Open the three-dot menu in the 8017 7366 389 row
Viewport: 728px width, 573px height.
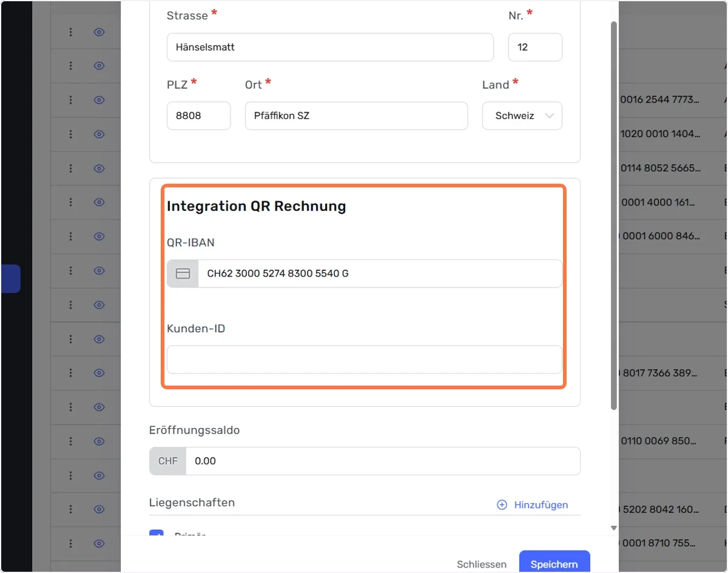[71, 373]
